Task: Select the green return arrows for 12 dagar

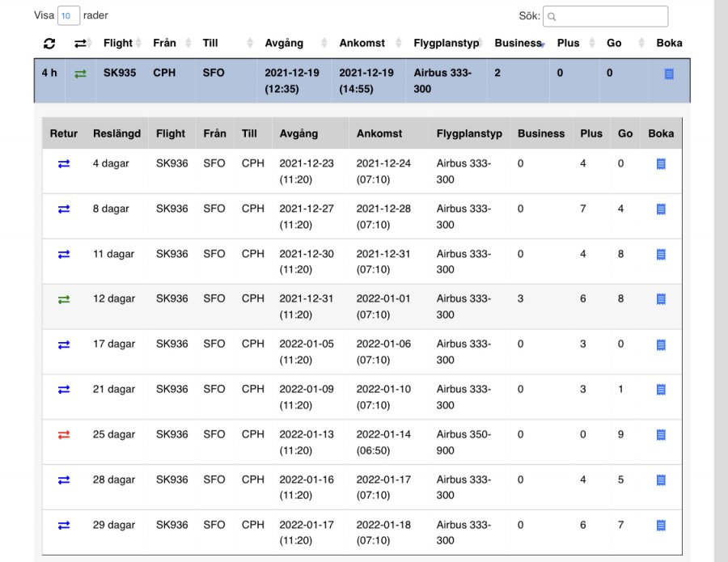Action: pyautogui.click(x=64, y=299)
